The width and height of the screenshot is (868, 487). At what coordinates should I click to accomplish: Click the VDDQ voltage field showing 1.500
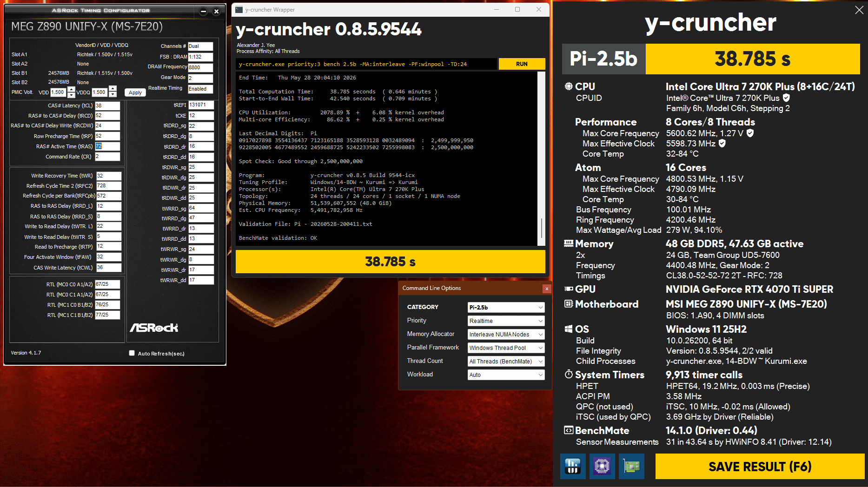pos(99,92)
